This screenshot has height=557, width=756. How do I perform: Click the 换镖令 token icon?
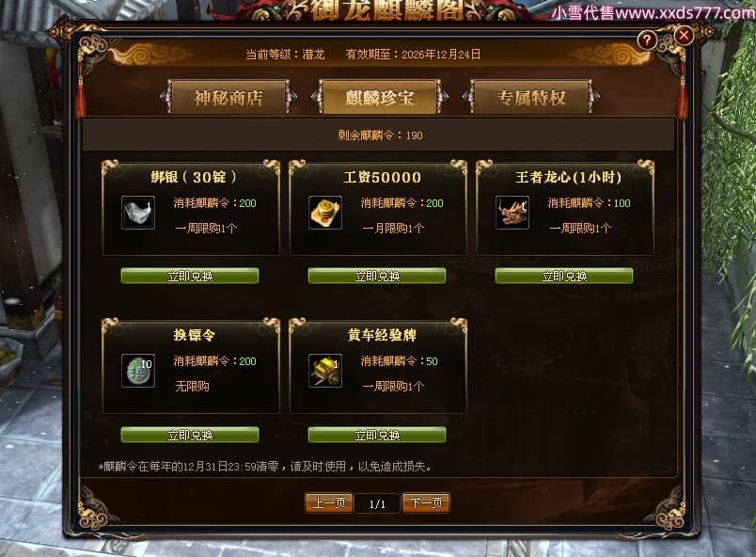pos(138,371)
